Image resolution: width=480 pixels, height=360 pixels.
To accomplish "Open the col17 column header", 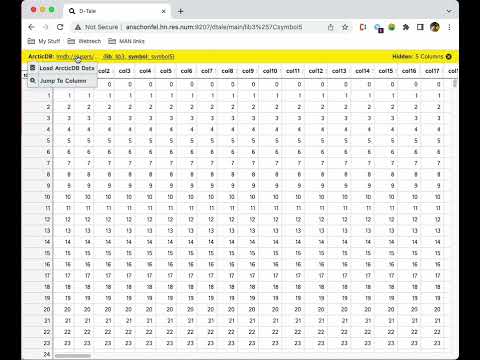I will coord(432,71).
